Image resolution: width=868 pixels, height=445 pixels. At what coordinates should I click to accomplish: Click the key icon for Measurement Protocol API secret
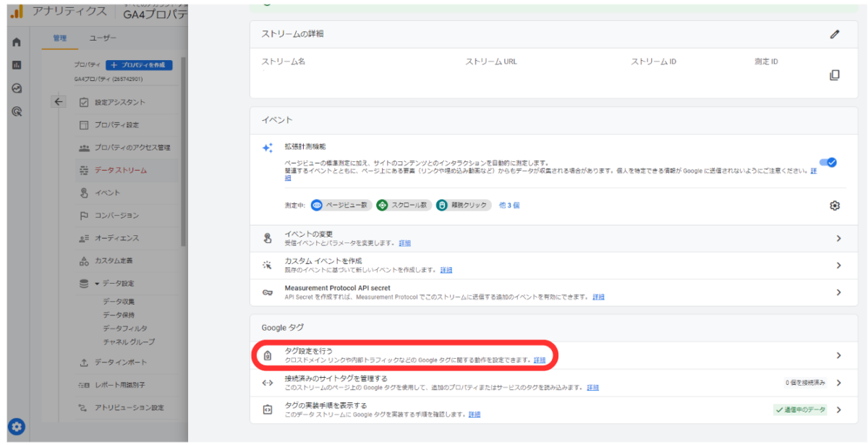[267, 292]
